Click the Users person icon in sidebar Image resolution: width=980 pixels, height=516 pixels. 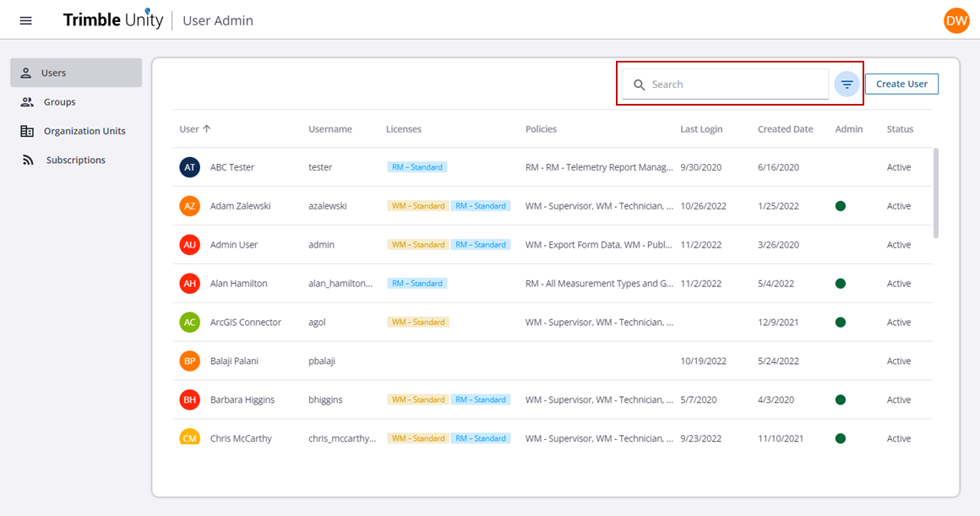click(x=26, y=73)
